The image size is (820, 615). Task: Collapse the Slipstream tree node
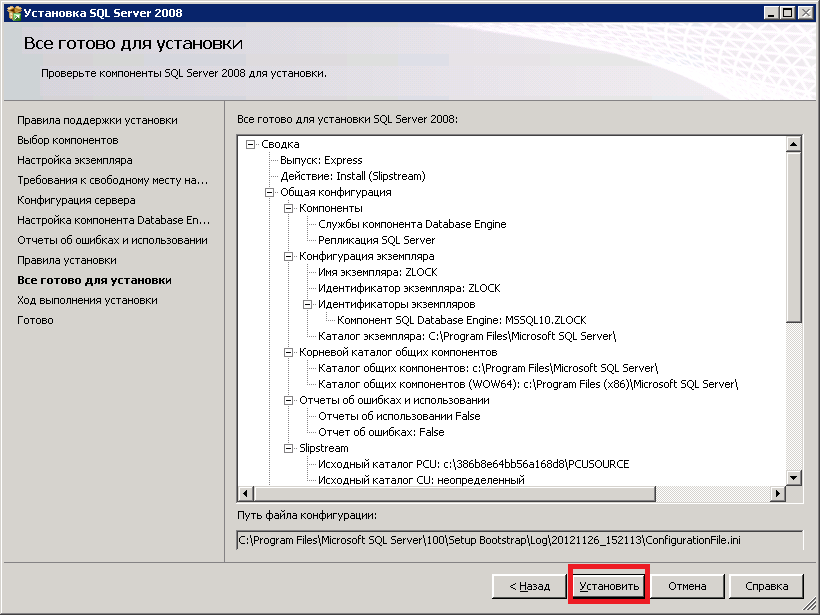288,448
